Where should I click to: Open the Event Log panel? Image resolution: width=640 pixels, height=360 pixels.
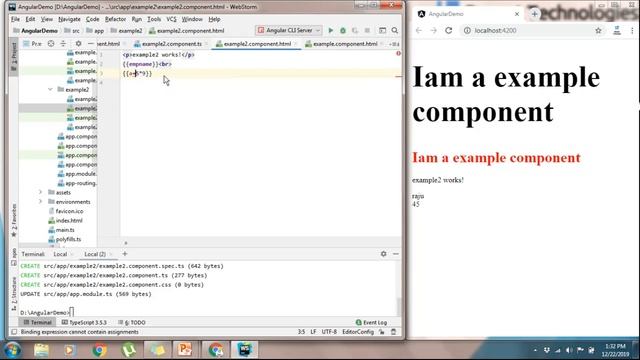pos(371,322)
